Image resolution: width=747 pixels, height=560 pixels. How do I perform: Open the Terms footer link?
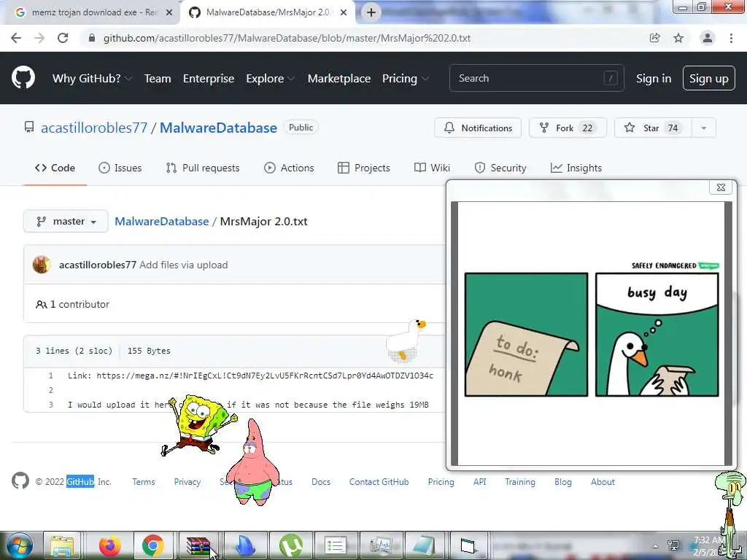pyautogui.click(x=144, y=482)
